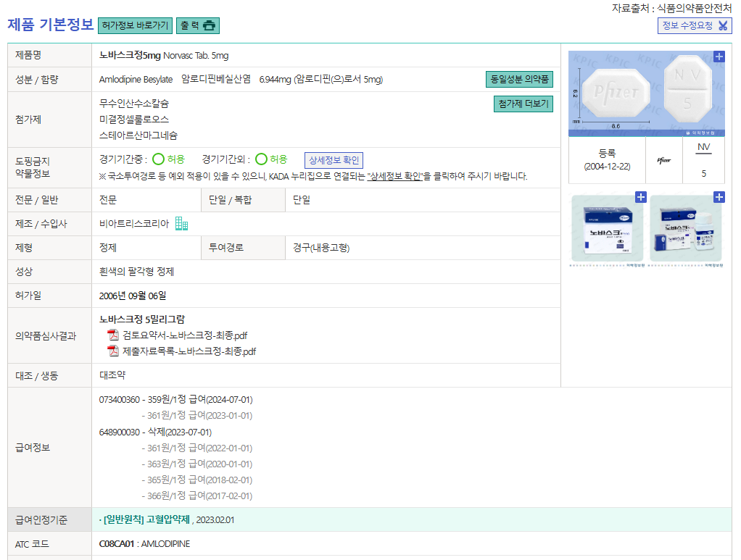The width and height of the screenshot is (741, 560).
Task: Follow the underlined 상세정보 확인 link in notice
Action: (x=394, y=176)
